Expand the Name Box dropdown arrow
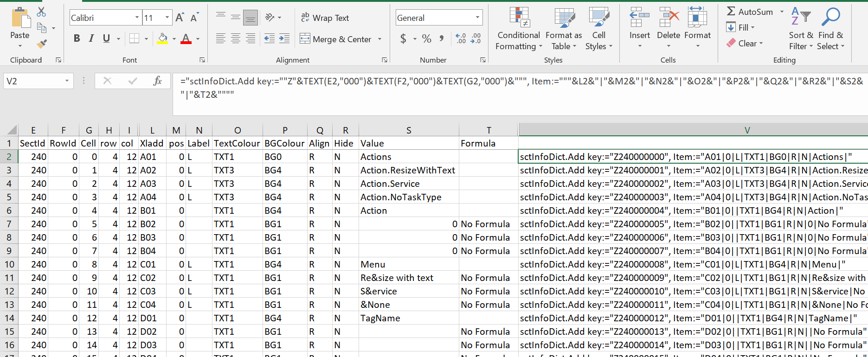 67,81
